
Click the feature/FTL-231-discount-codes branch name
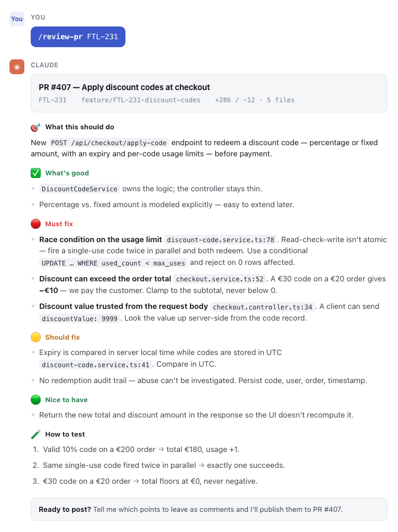point(141,100)
